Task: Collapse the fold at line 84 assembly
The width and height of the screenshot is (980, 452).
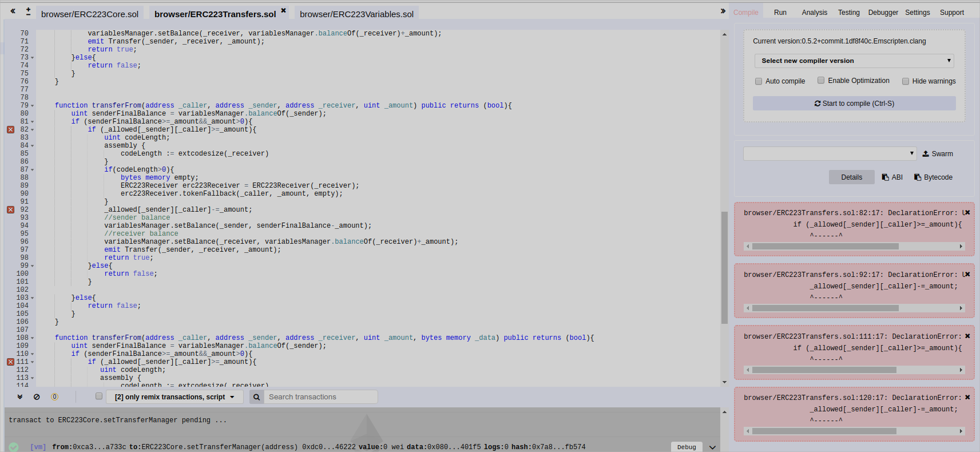Action: (32, 145)
